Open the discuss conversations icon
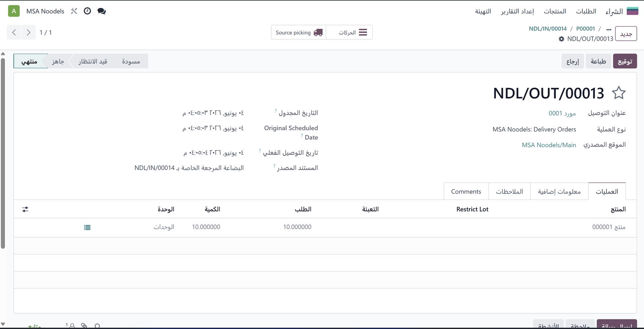The height and width of the screenshot is (329, 644). pos(101,11)
